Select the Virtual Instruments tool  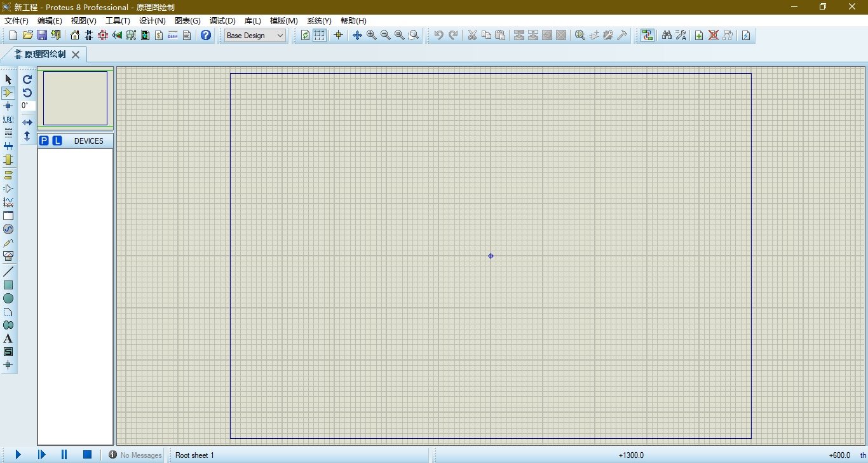[8, 256]
